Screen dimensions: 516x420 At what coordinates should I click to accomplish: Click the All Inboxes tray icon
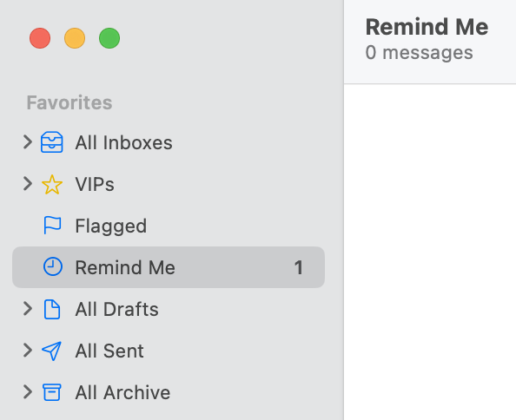pos(51,142)
